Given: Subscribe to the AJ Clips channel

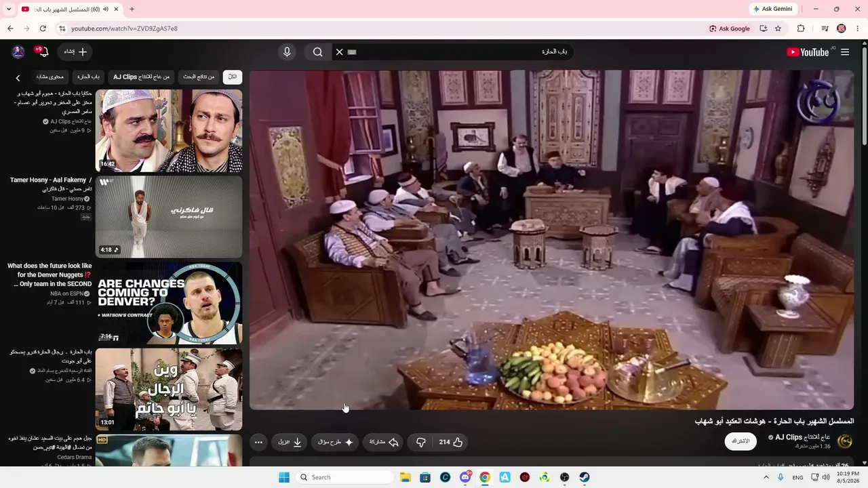Looking at the screenshot, I should pyautogui.click(x=741, y=441).
